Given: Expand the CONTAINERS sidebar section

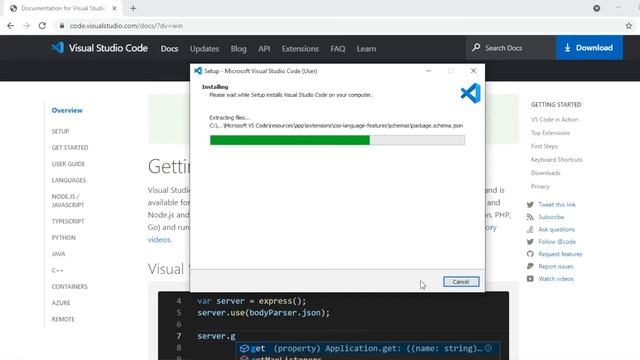Looking at the screenshot, I should point(69,287).
